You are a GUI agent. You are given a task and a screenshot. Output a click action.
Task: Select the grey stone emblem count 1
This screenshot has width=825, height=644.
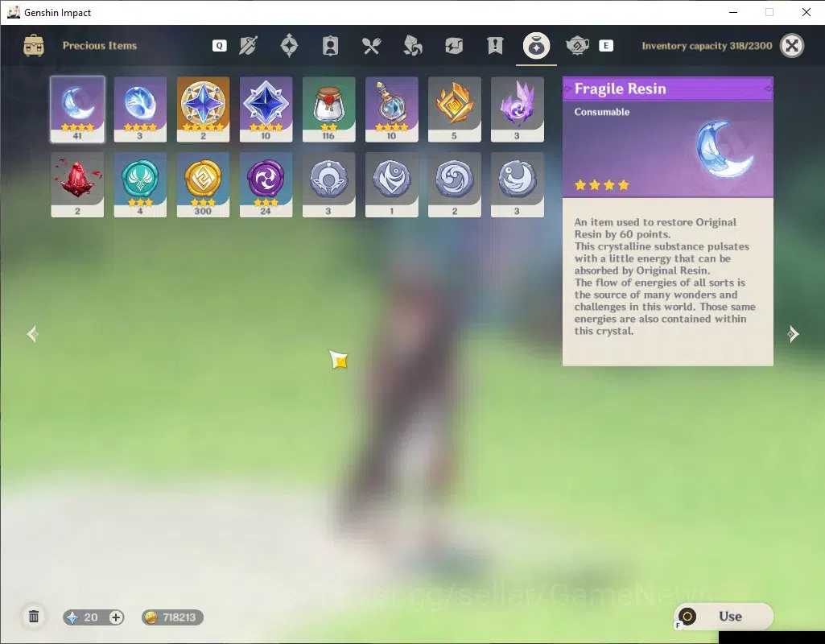point(391,184)
